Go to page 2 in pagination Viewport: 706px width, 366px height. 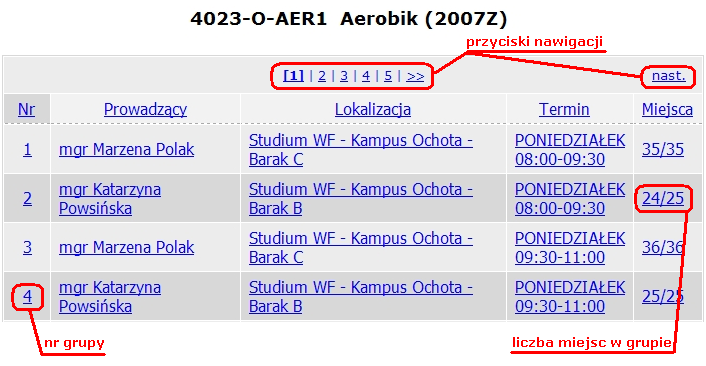[x=321, y=76]
